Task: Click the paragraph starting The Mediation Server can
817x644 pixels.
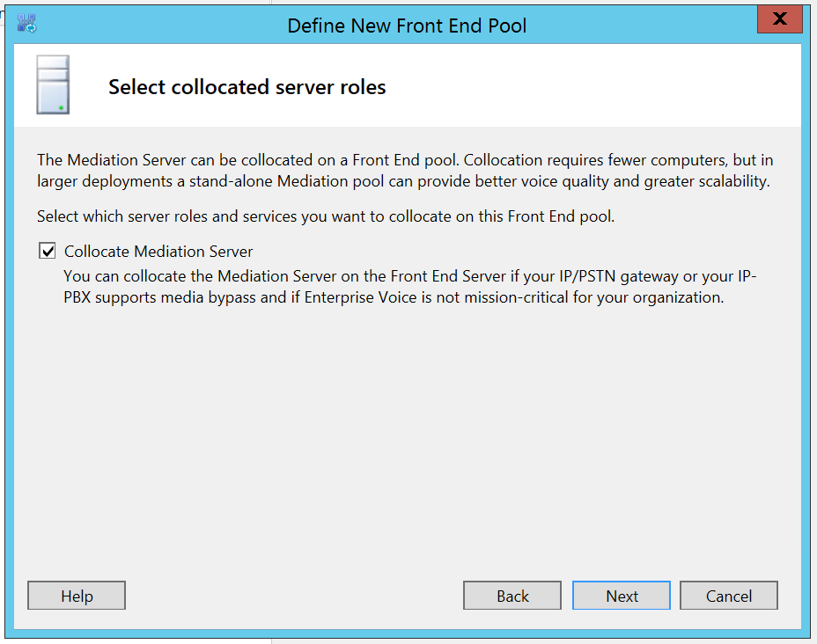Action: 405,171
